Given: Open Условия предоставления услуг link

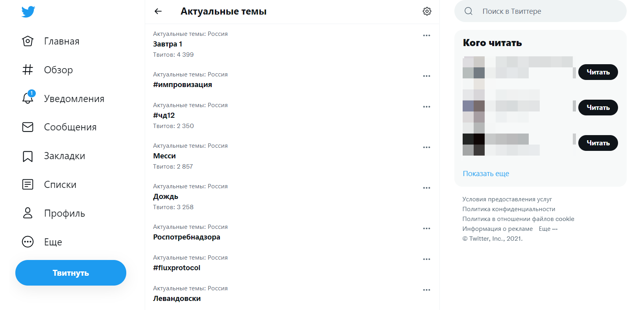Looking at the screenshot, I should (507, 199).
